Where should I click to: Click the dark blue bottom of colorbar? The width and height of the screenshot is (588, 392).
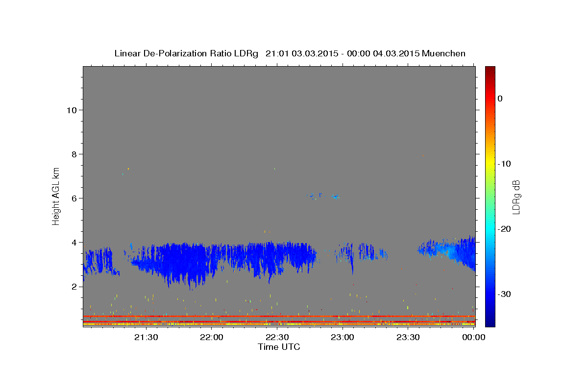(490, 321)
